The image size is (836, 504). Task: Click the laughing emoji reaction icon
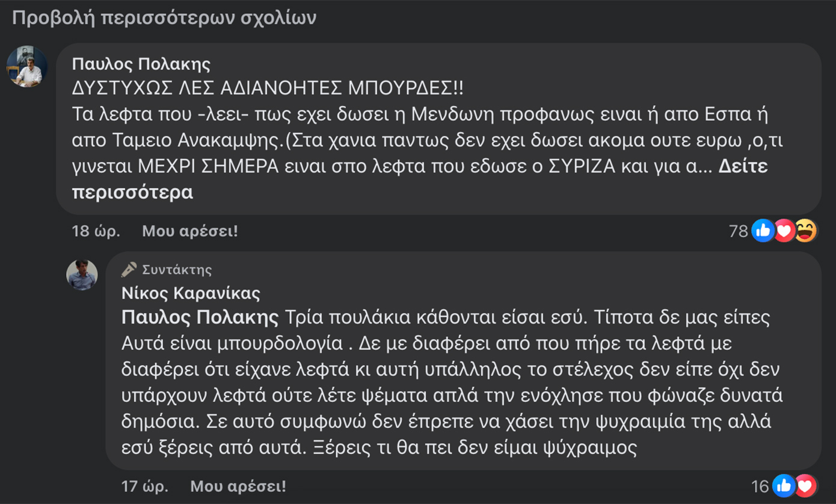point(806,229)
